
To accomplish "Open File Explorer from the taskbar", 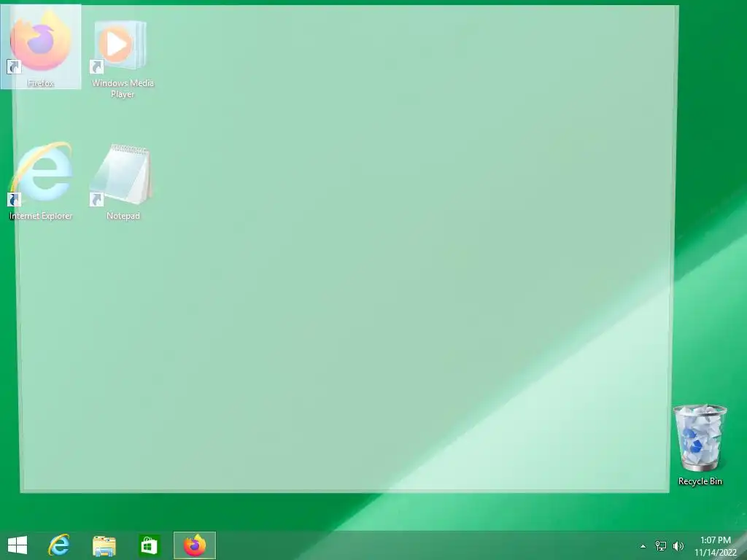I will point(104,545).
